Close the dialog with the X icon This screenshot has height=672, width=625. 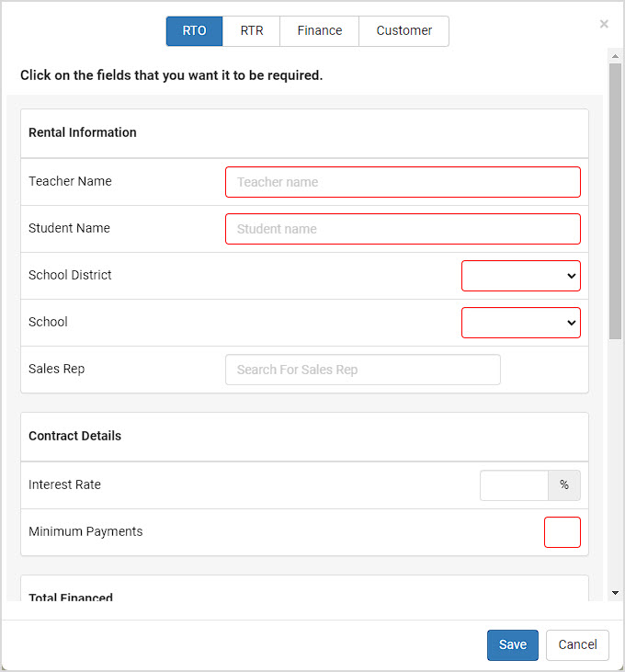click(x=604, y=24)
